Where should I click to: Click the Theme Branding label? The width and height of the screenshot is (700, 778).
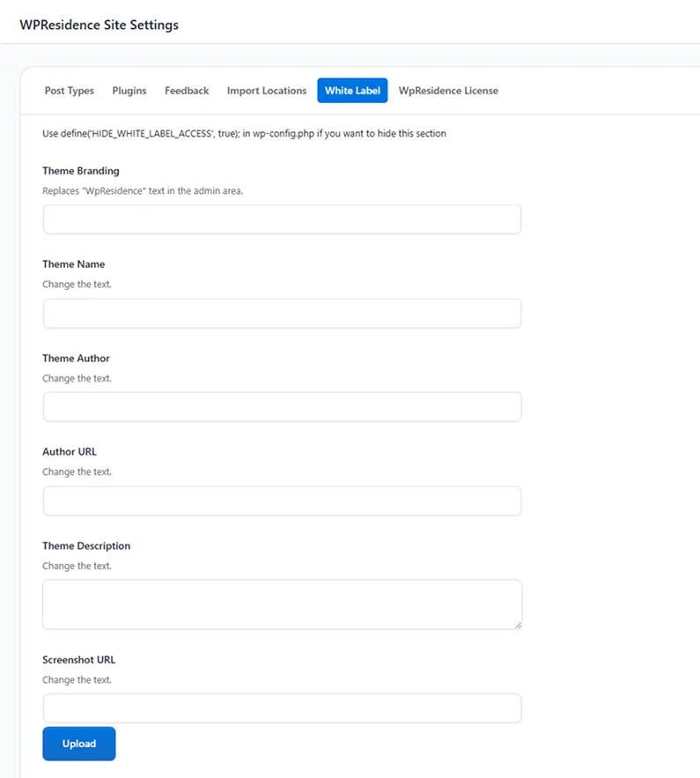click(x=81, y=171)
